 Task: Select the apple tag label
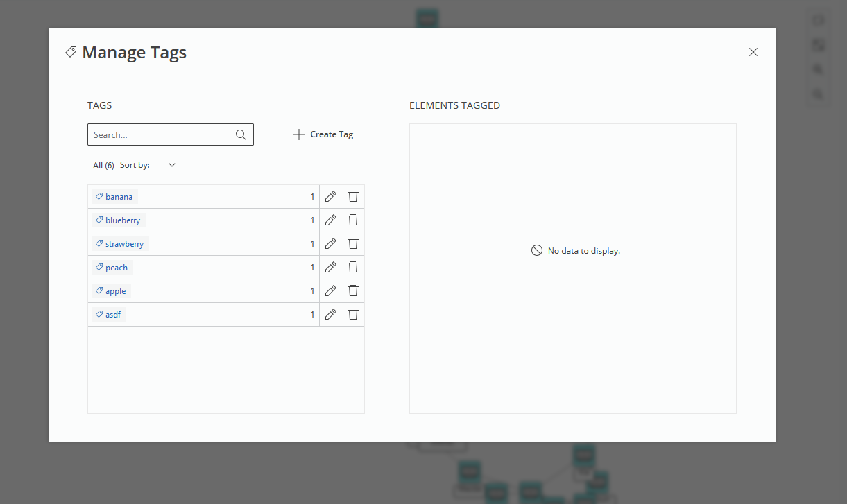(115, 291)
